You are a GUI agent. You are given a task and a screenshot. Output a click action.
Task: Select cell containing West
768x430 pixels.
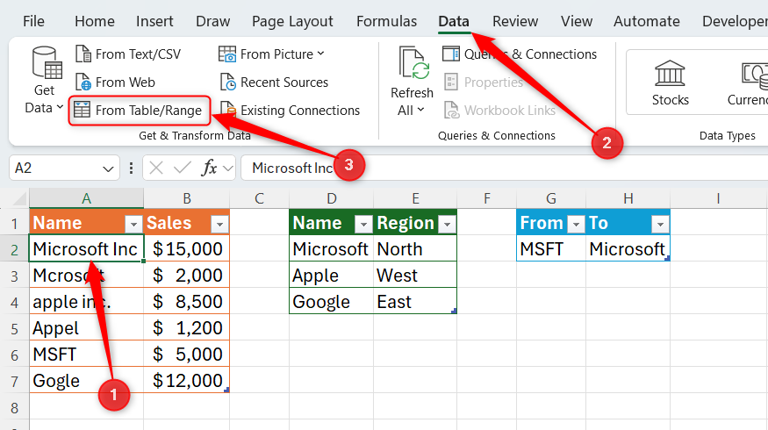(x=415, y=275)
